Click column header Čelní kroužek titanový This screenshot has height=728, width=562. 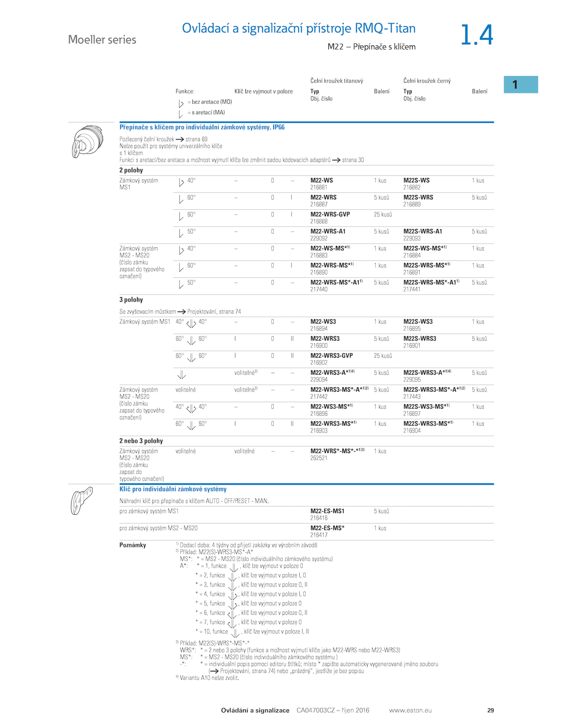(336, 81)
